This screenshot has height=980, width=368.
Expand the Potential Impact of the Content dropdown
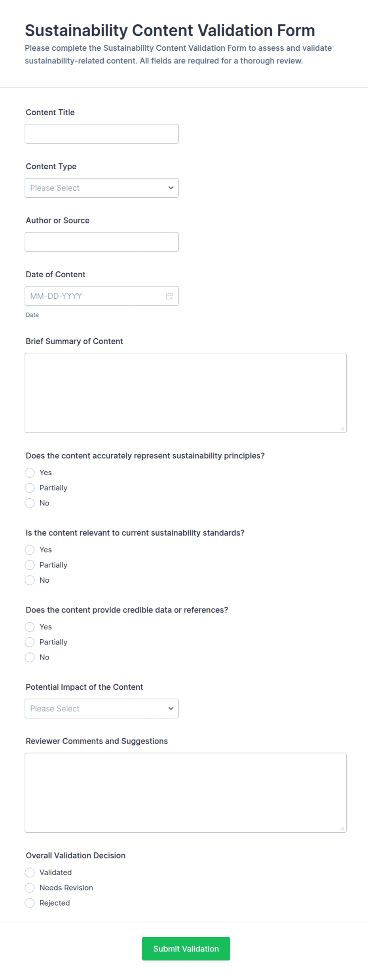tap(102, 708)
